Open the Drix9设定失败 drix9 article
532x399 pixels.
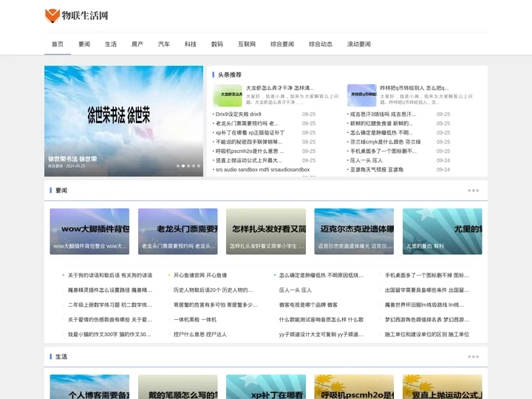pyautogui.click(x=238, y=115)
